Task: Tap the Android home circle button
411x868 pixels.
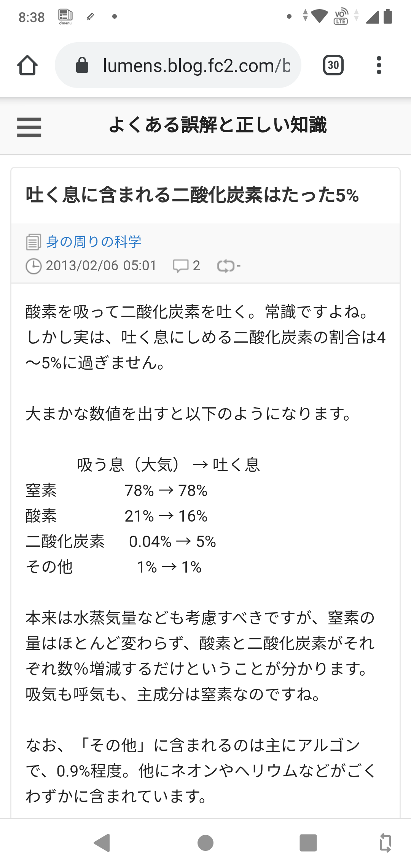Action: point(205,842)
